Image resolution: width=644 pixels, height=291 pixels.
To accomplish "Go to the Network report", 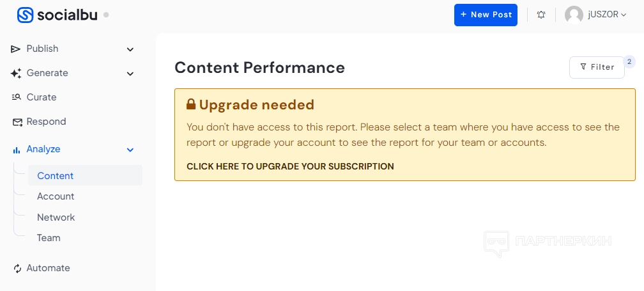I will 56,217.
